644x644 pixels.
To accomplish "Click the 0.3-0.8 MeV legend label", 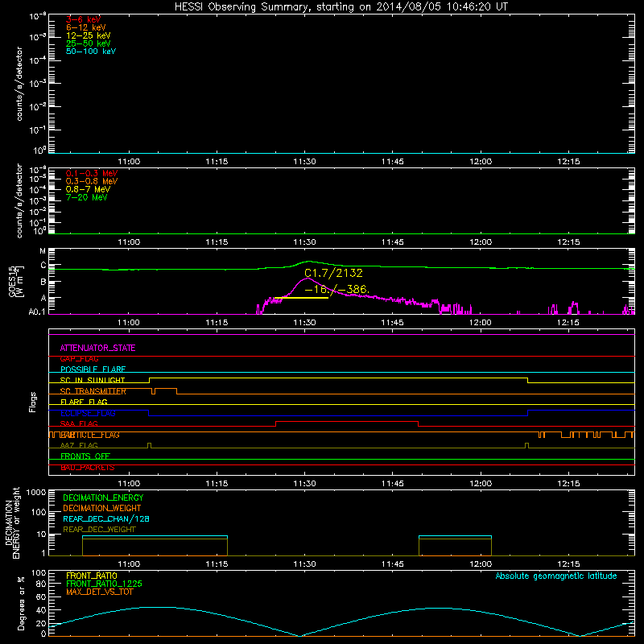I will click(92, 181).
